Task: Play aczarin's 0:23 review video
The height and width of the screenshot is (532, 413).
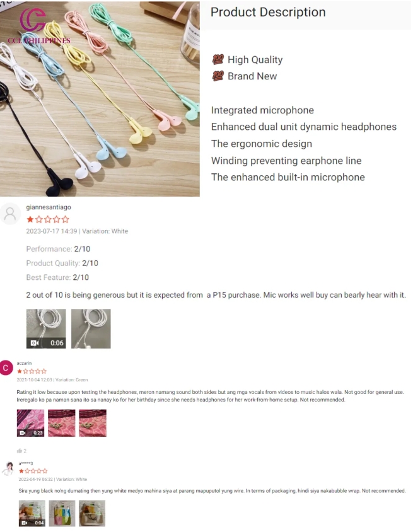Action: click(x=30, y=423)
